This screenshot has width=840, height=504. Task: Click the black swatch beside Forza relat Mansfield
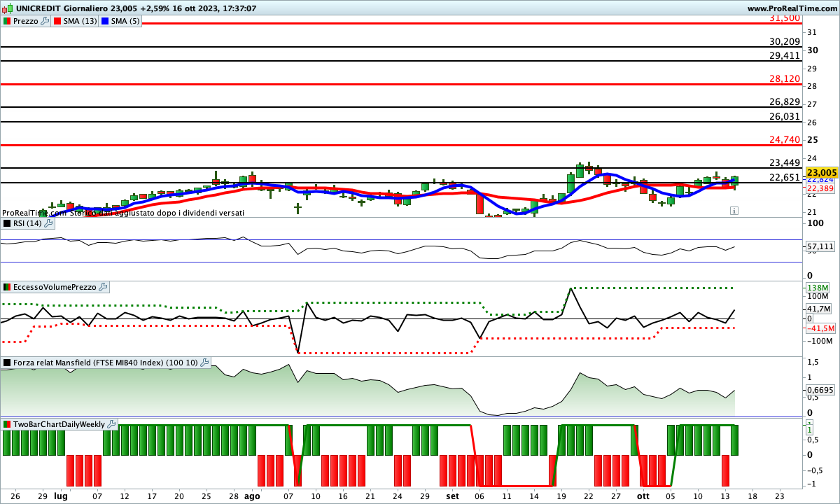point(7,363)
